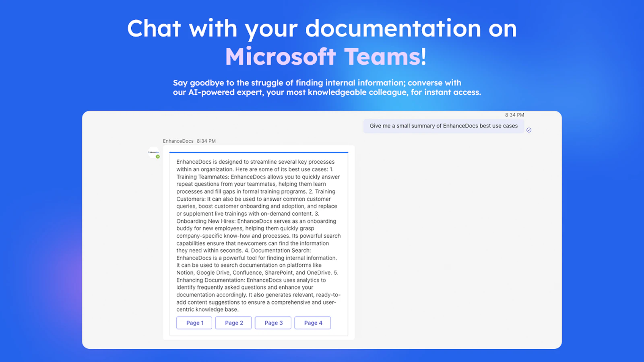Open Page 1 source button

coord(194,323)
